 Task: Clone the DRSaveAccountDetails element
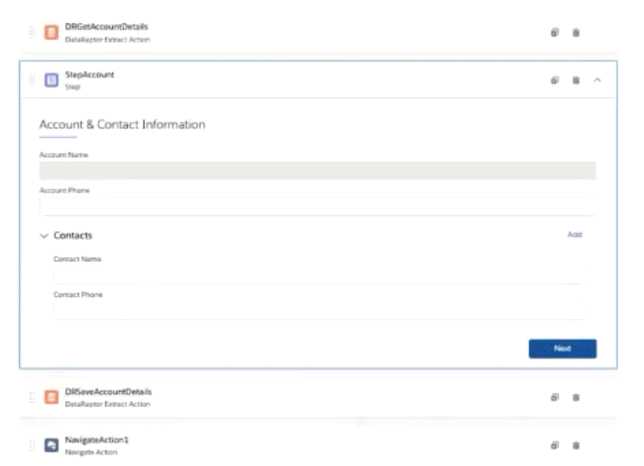555,397
